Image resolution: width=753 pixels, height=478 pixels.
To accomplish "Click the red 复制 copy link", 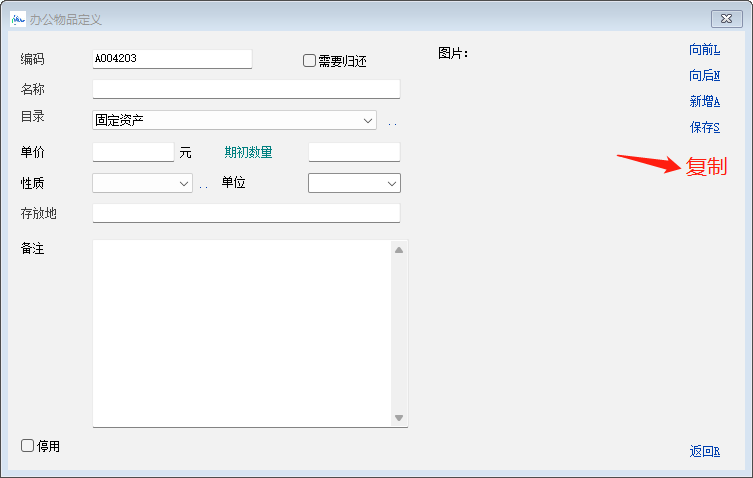I will [x=706, y=167].
